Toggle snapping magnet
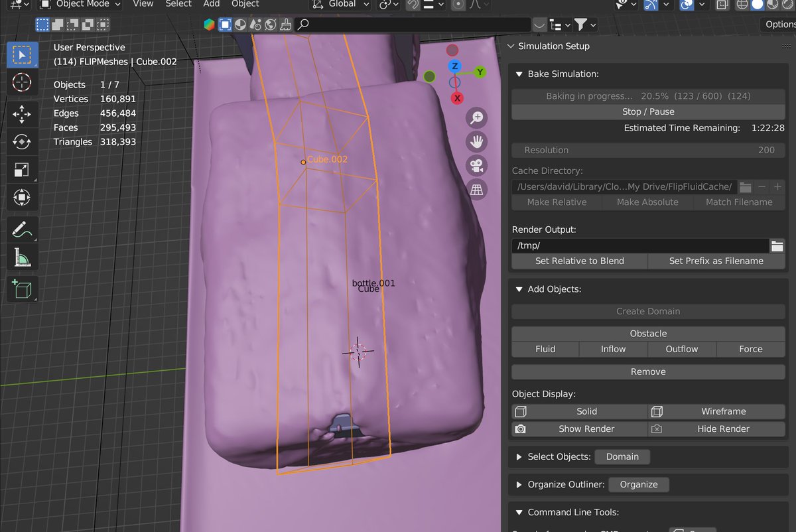 [x=413, y=5]
